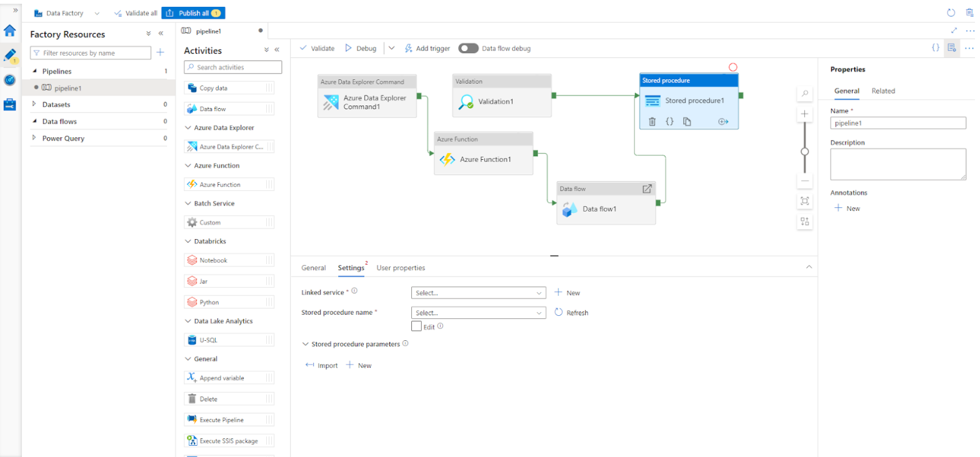Click the discard all trash icon in top bar
980x457 pixels.
coord(969,12)
